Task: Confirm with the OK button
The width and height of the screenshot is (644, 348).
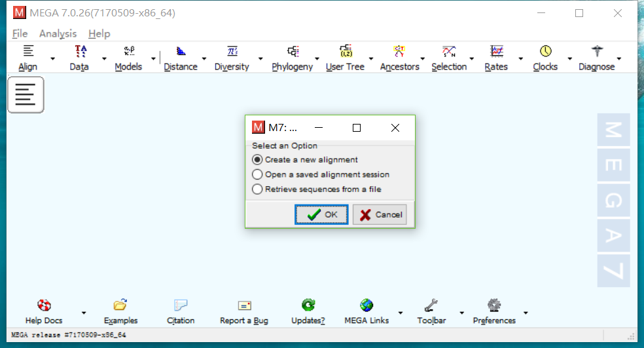Action: point(321,214)
